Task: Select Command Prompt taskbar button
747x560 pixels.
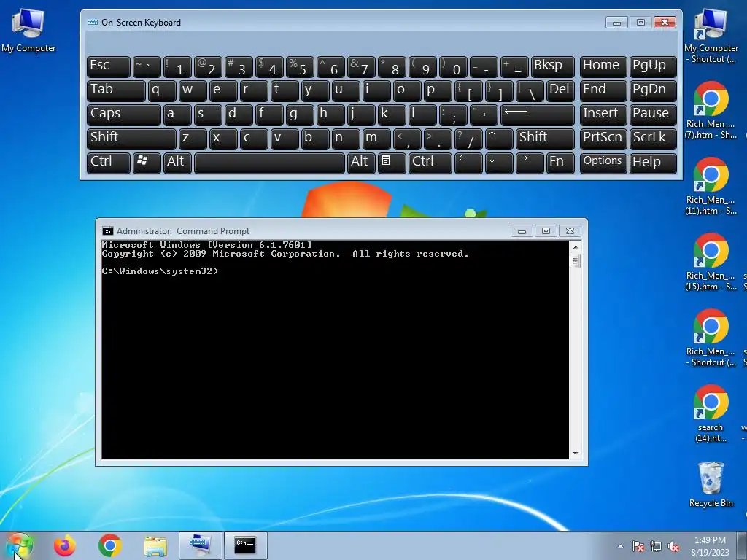Action: [245, 545]
